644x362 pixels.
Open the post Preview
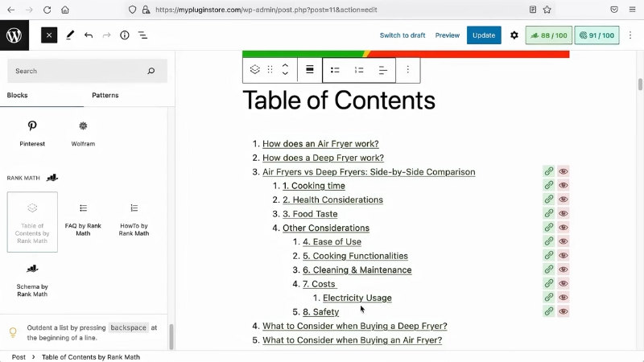tap(448, 35)
